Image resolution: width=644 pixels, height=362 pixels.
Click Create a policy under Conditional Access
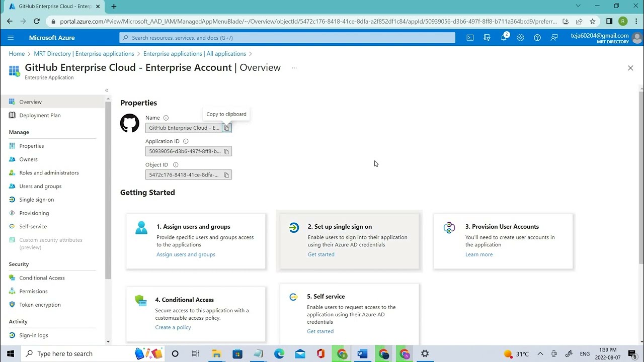coord(173,327)
